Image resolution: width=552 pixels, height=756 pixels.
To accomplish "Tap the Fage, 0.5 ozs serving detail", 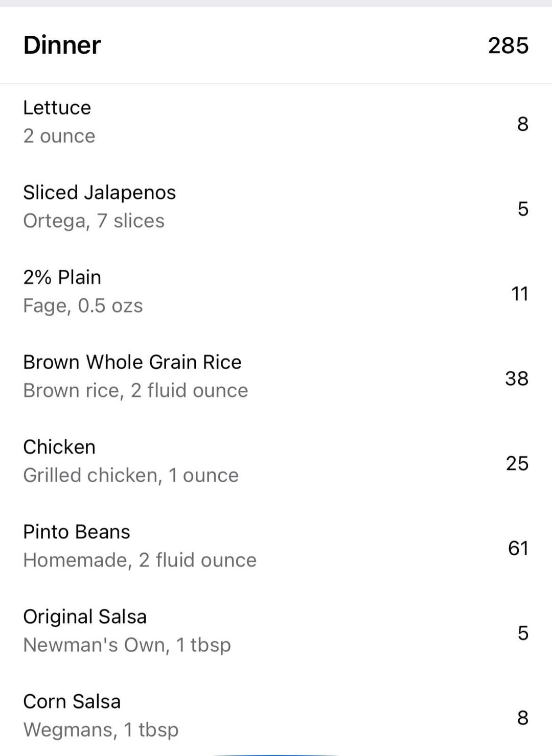I will pyautogui.click(x=83, y=305).
